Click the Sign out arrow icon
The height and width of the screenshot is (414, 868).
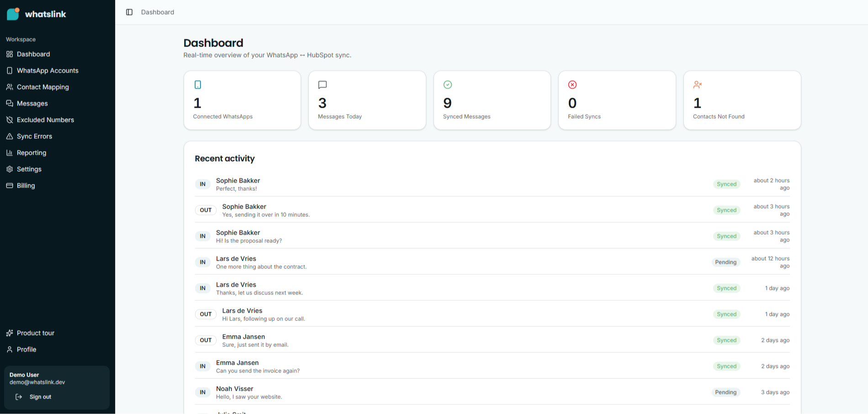coord(19,397)
